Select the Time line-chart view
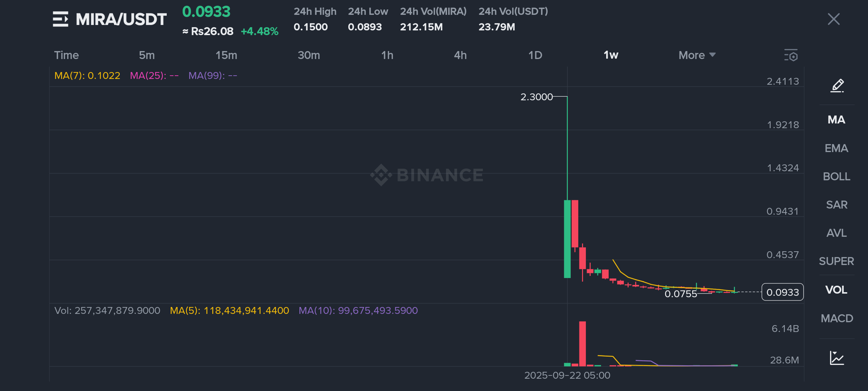Screen dimensions: 868x391 pyautogui.click(x=67, y=55)
